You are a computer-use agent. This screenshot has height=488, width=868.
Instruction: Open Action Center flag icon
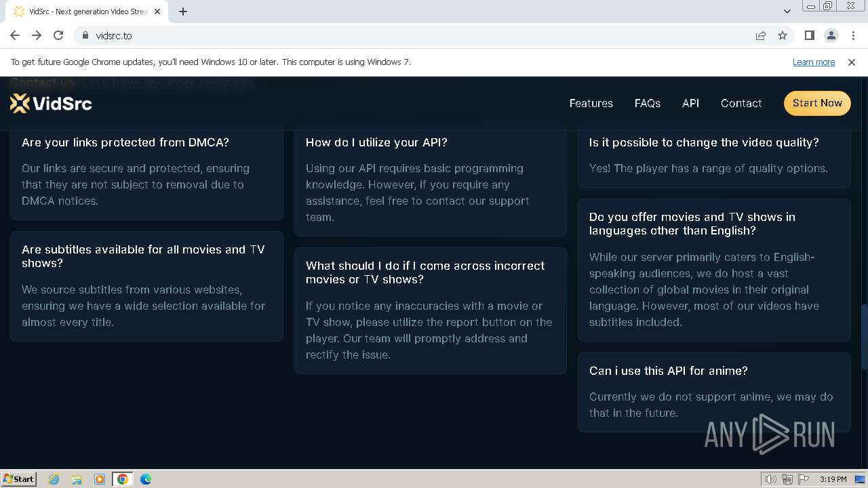click(804, 479)
